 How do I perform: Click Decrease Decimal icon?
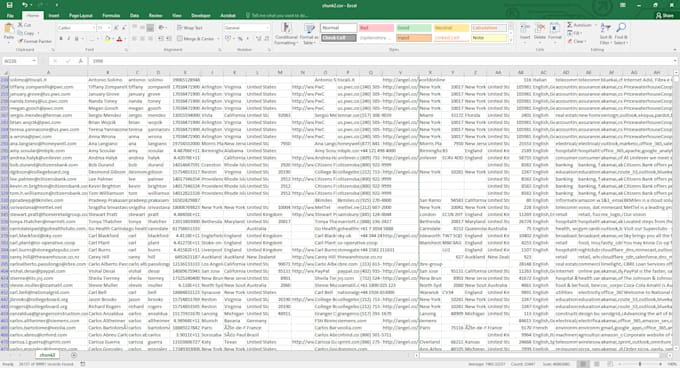pyautogui.click(x=266, y=39)
